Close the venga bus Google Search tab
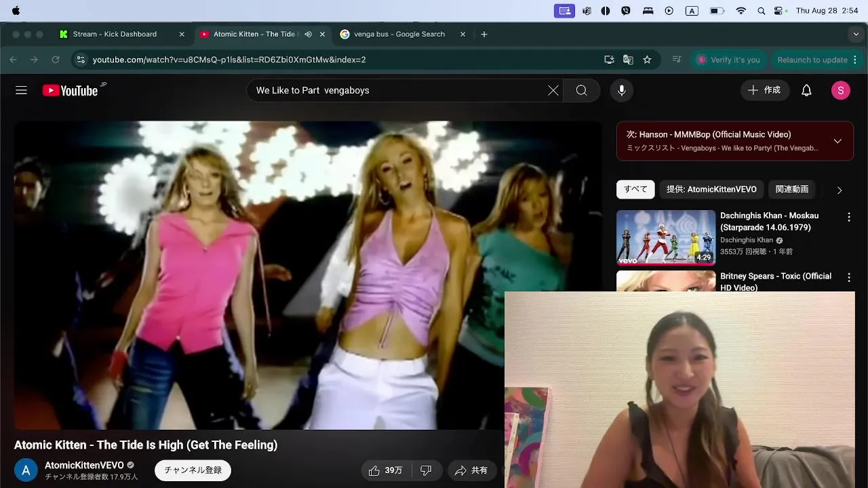The height and width of the screenshot is (488, 868). pos(463,34)
